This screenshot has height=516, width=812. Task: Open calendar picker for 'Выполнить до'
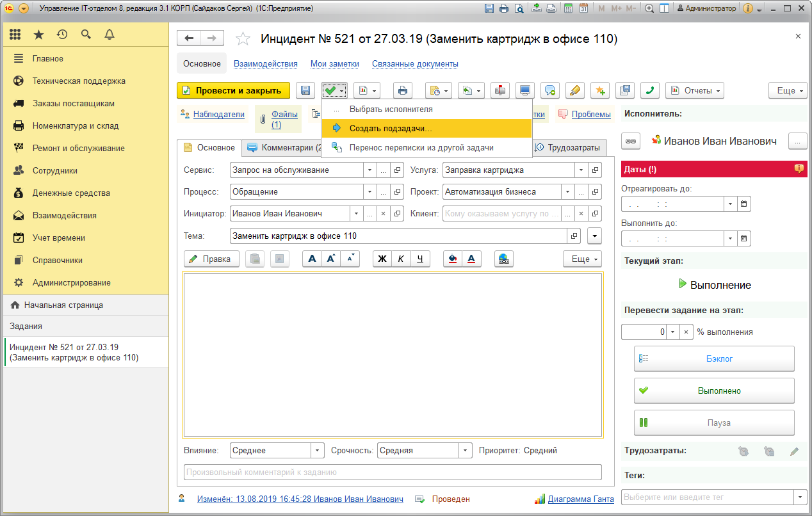coord(744,239)
